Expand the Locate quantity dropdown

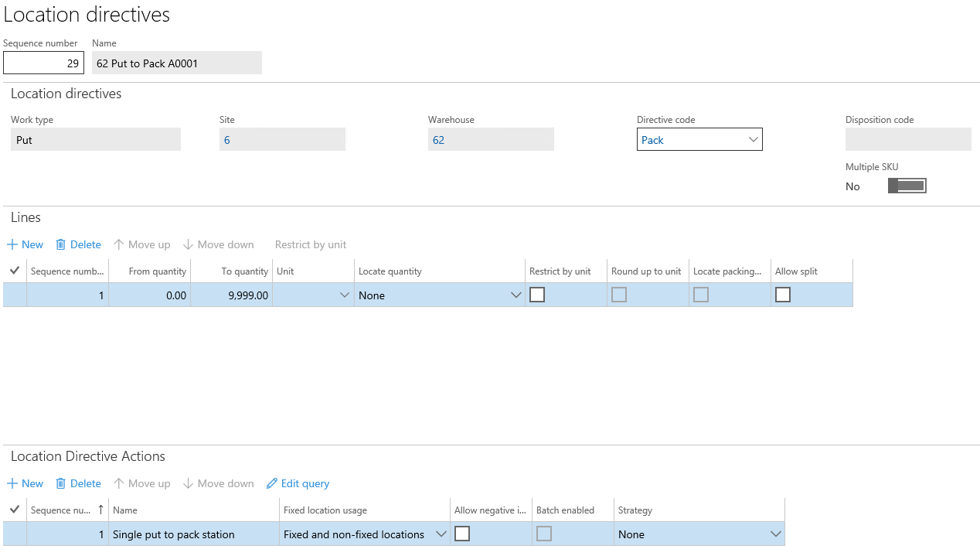click(x=516, y=295)
